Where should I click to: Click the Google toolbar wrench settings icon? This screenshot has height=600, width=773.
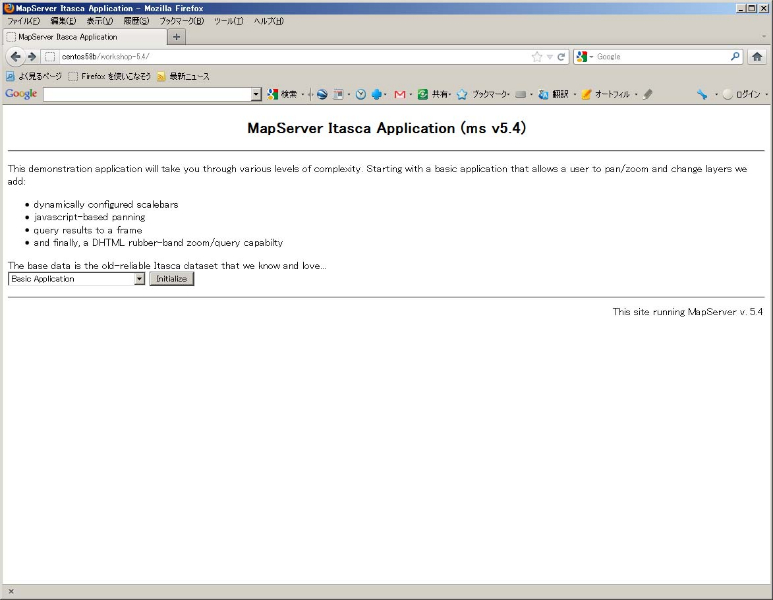point(702,95)
